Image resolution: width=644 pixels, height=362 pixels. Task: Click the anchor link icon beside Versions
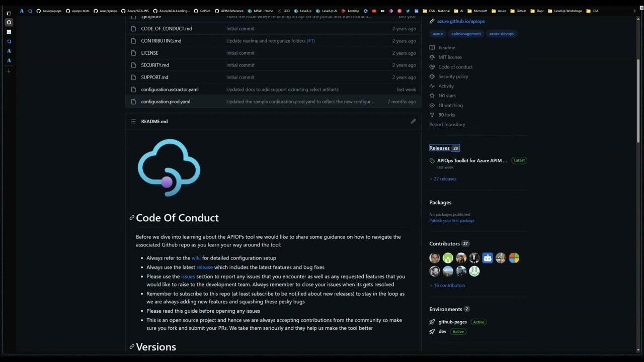[132, 346]
